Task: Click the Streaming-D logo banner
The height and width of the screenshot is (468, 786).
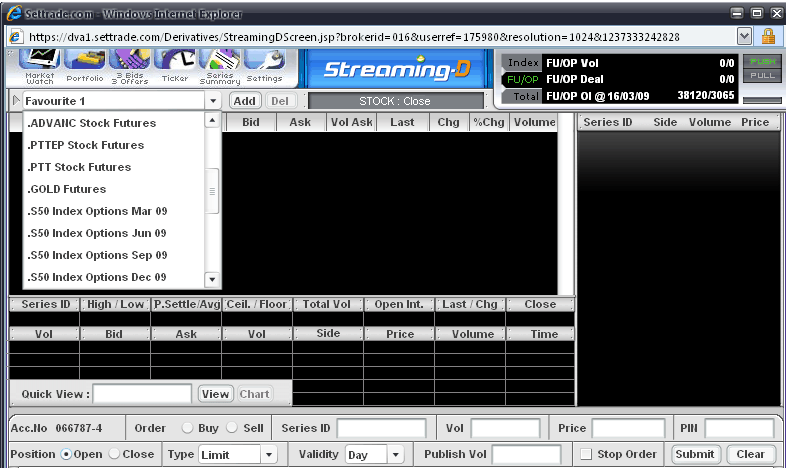Action: 397,70
